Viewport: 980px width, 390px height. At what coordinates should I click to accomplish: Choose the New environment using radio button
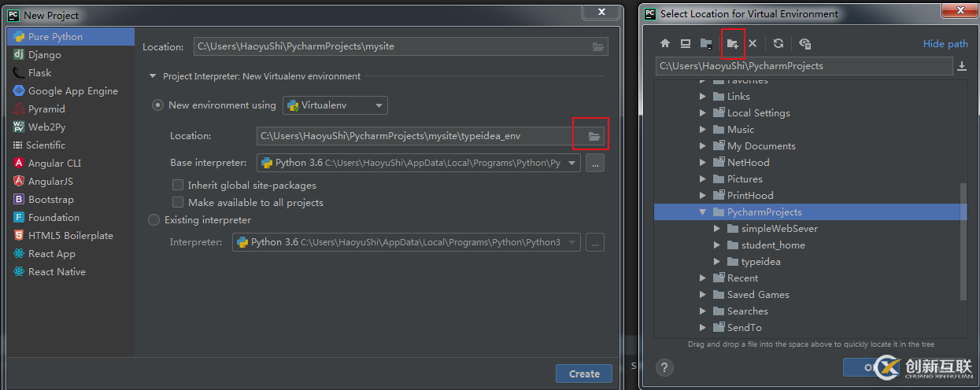(157, 105)
